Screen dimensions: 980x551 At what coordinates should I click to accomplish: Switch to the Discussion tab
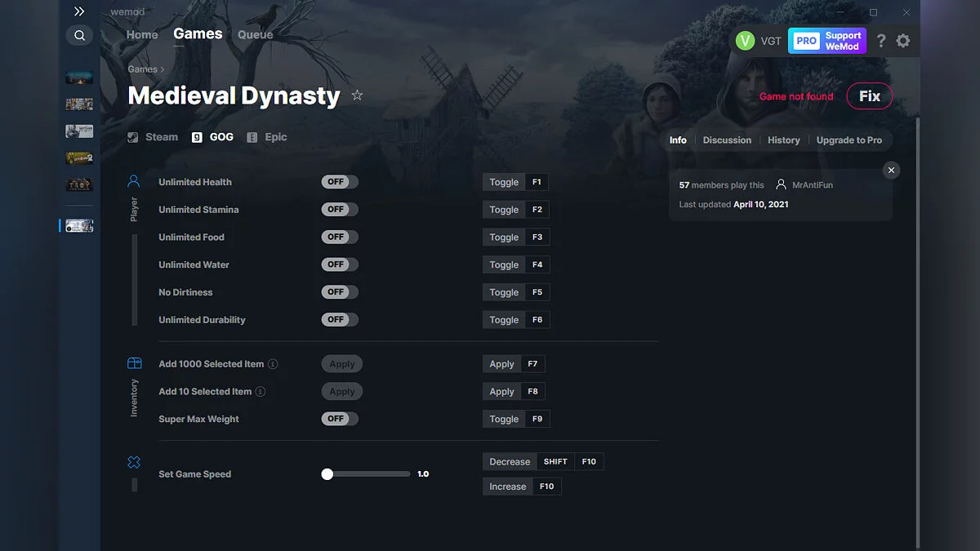pos(727,140)
